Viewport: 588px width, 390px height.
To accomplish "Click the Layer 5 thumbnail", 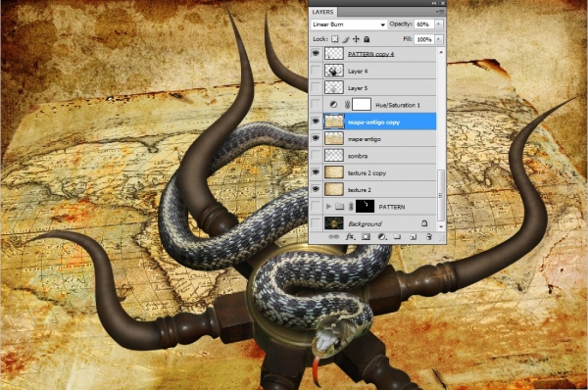I will tap(334, 88).
